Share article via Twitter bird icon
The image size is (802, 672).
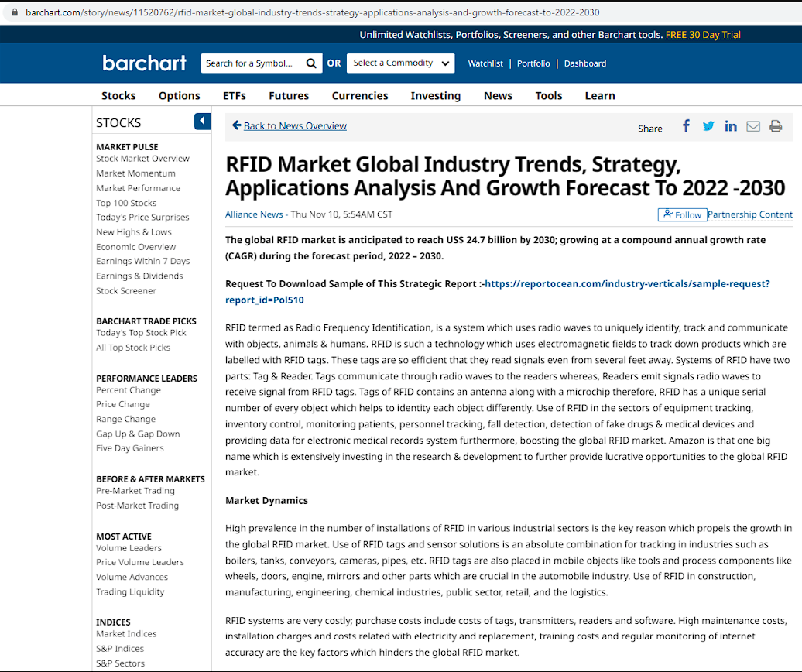(x=708, y=126)
